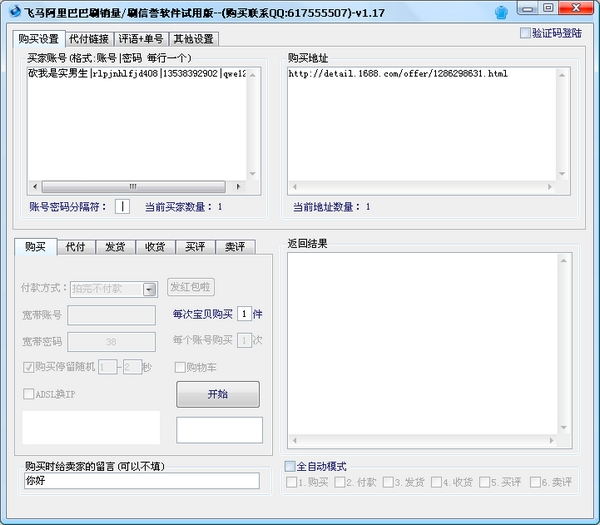
Task: Toggle the 全自动模式 checkbox
Action: click(290, 466)
